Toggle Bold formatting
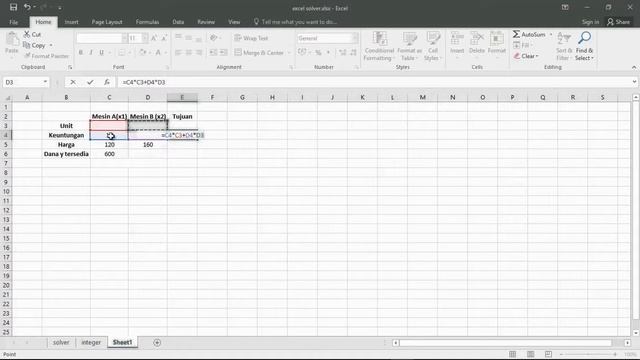The width and height of the screenshot is (640, 360). 80,52
